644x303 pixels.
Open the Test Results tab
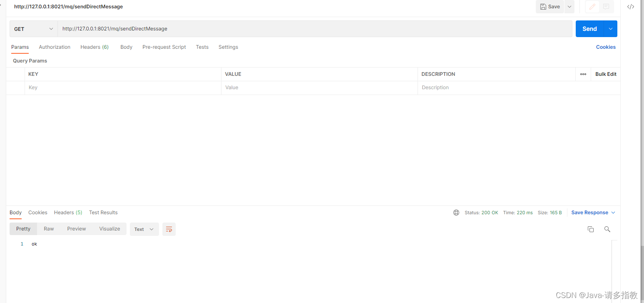[103, 213]
